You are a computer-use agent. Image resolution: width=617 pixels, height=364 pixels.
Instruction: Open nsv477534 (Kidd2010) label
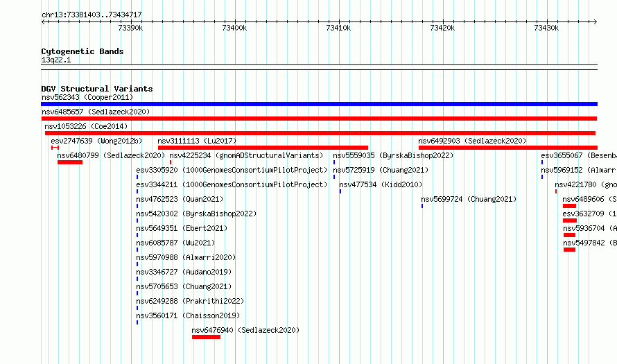[x=381, y=184]
